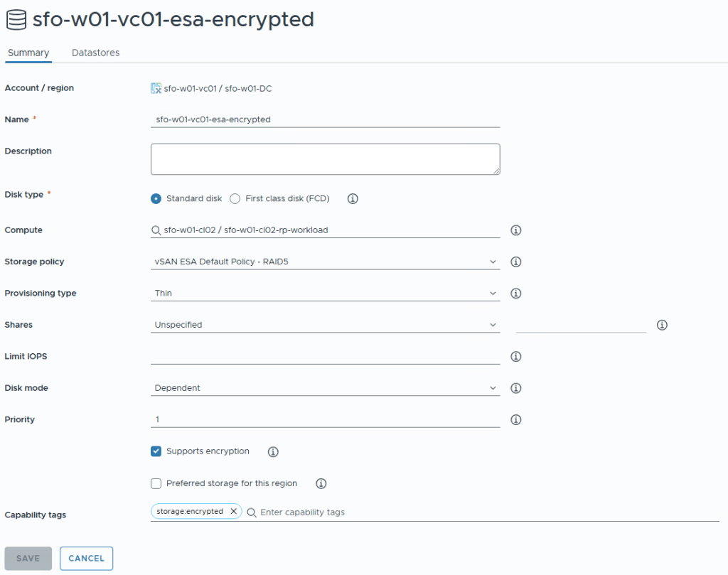Show info tooltip for Disk mode
This screenshot has height=575, width=728.
pyautogui.click(x=516, y=388)
